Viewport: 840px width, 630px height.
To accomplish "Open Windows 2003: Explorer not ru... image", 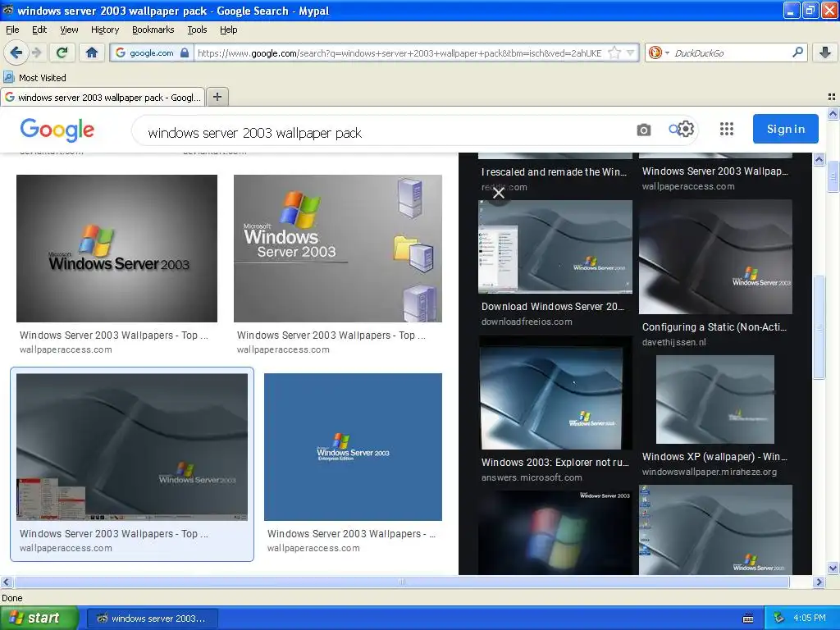I will tap(555, 393).
